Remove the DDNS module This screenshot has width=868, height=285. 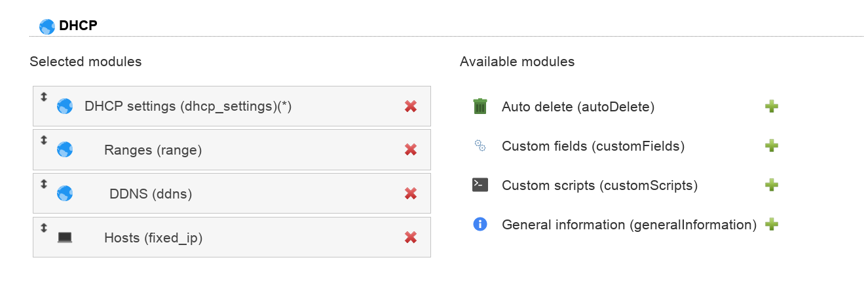(x=411, y=193)
